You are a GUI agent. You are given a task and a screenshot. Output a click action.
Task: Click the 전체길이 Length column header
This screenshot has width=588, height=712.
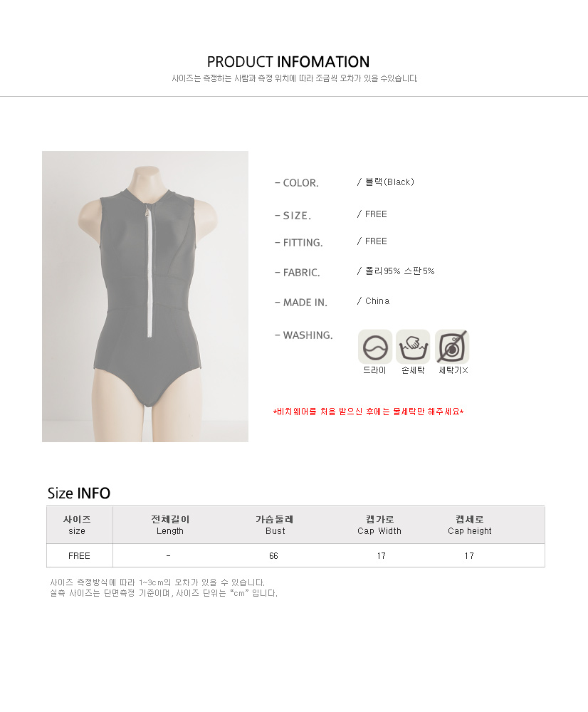pyautogui.click(x=170, y=525)
